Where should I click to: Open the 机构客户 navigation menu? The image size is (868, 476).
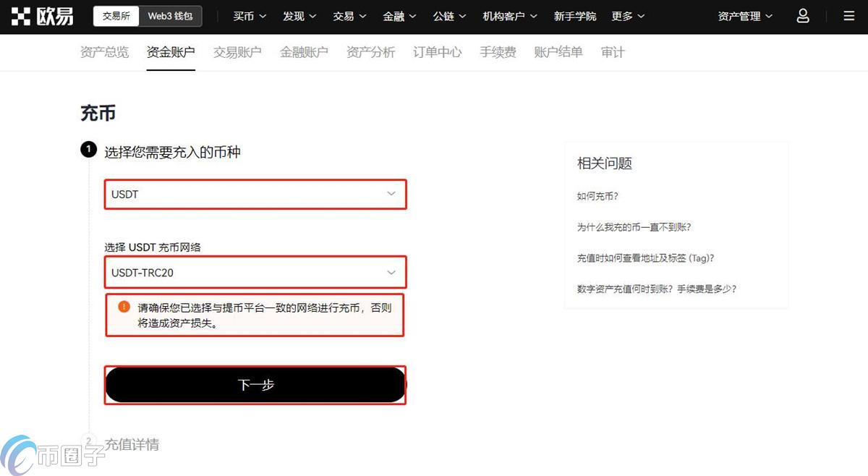coord(509,16)
